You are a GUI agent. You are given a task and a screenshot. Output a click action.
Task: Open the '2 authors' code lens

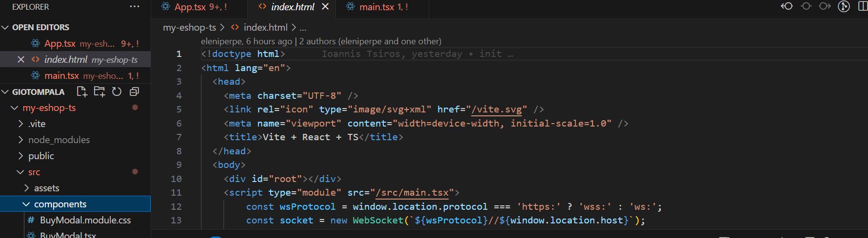(x=370, y=41)
